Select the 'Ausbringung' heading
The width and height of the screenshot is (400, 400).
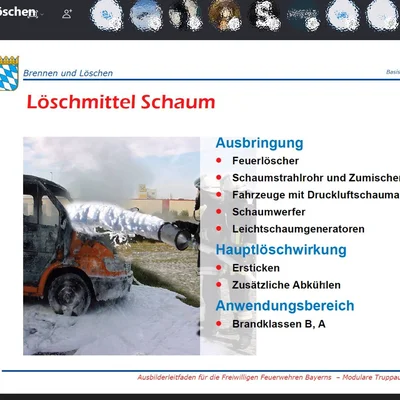click(x=259, y=143)
